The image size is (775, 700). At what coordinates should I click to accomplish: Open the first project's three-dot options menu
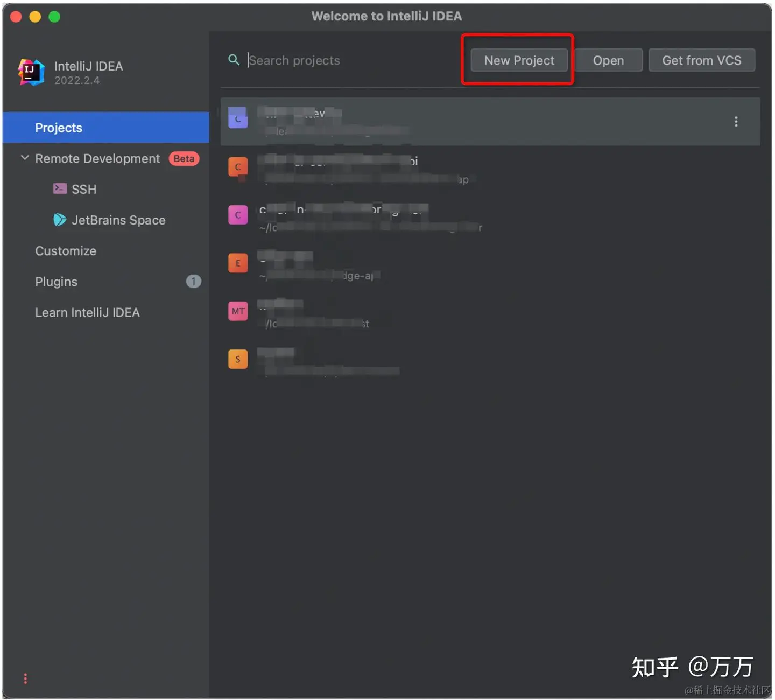(x=736, y=122)
